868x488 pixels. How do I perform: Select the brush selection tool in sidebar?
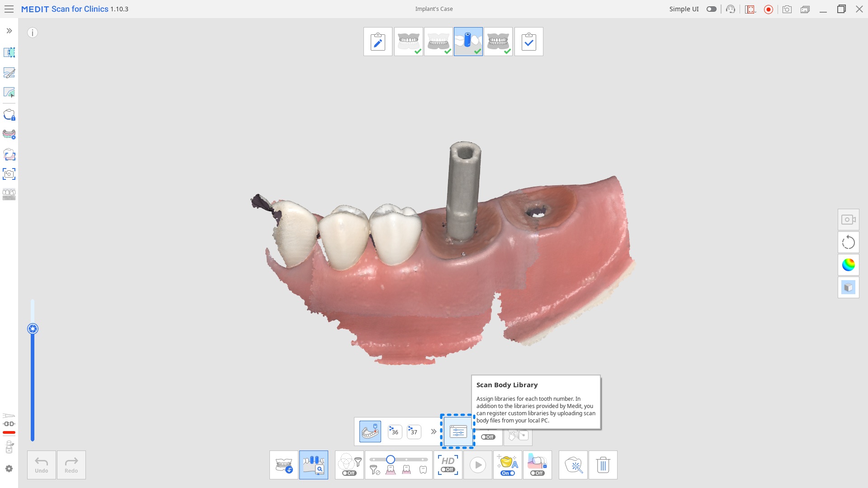9,72
